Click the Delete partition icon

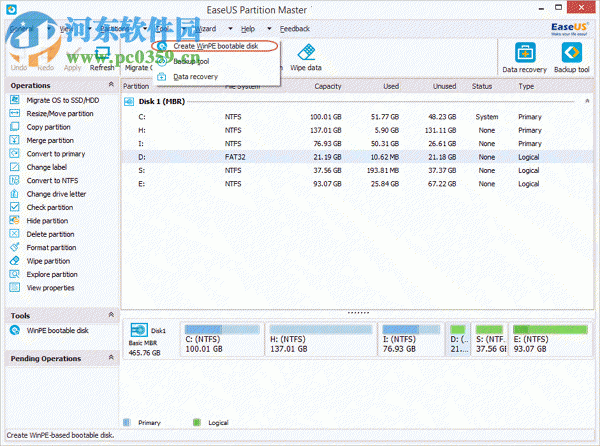(15, 234)
